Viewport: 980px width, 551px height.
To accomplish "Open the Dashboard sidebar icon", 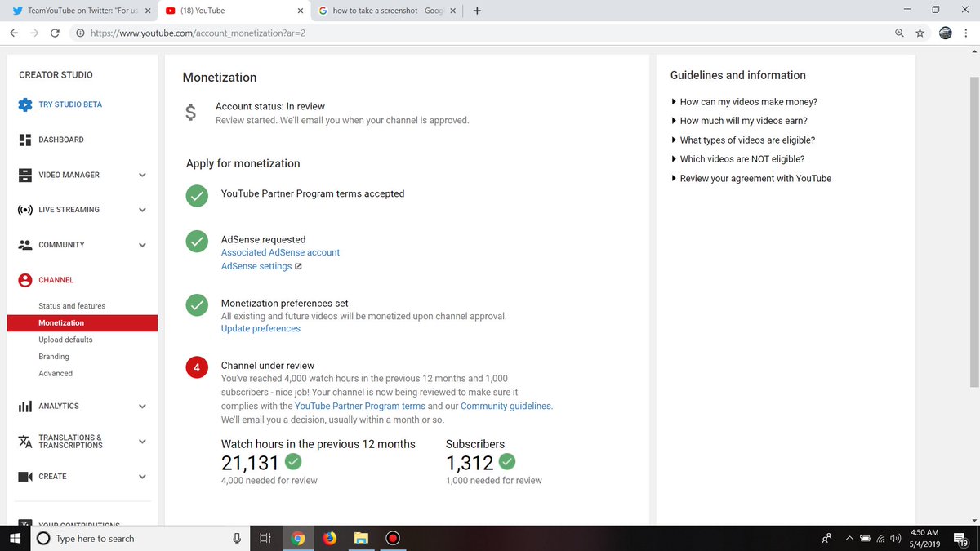I will [x=25, y=140].
